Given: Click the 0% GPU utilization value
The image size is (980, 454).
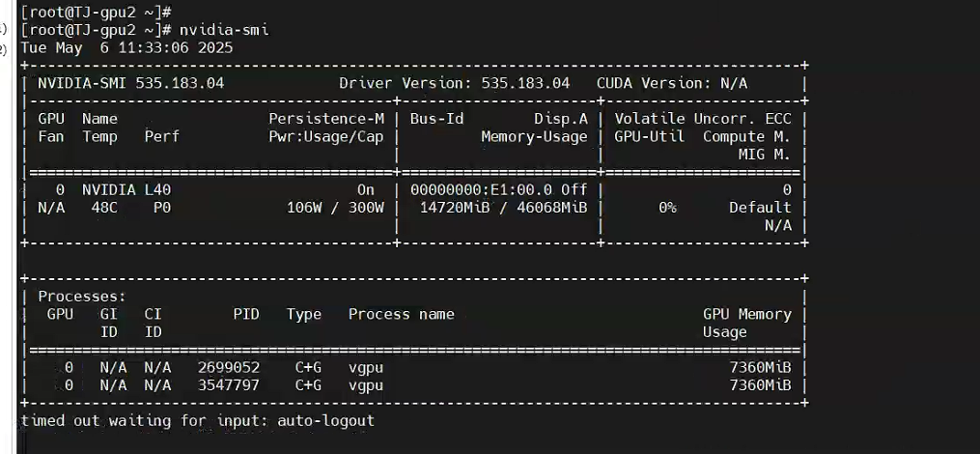Looking at the screenshot, I should [667, 208].
